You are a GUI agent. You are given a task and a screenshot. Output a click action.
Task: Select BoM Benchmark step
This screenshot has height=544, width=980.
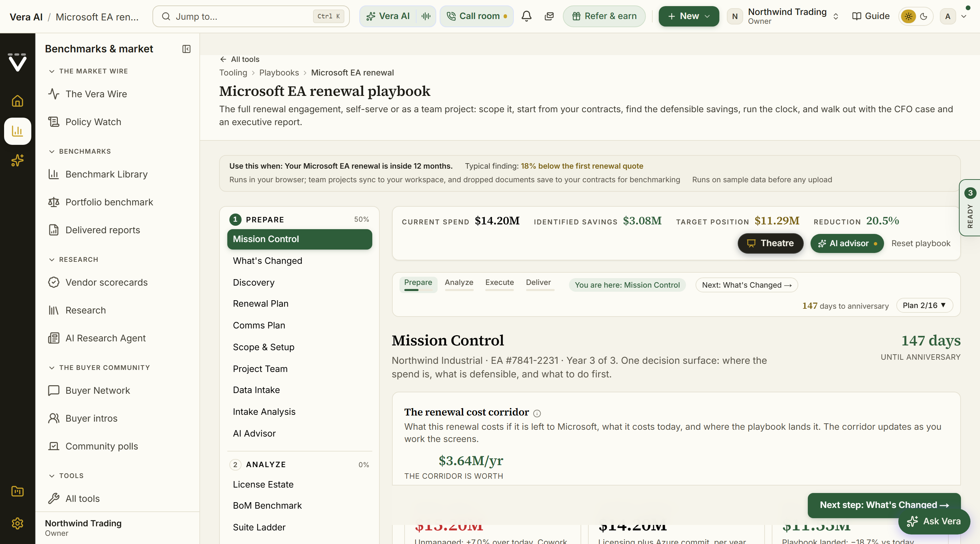[x=299, y=506]
